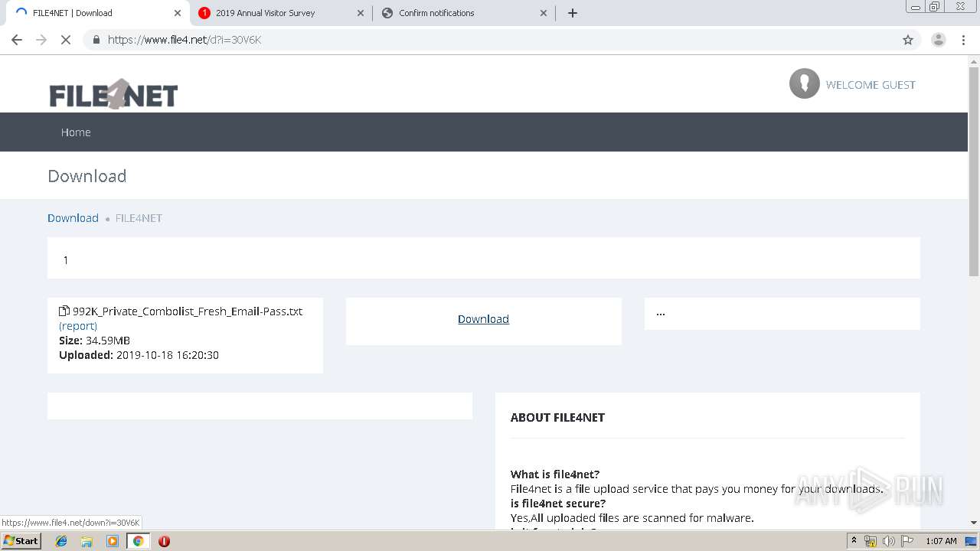Screen dimensions: 980x551
Task: Click the FILE4NET breadcrumb text
Action: tap(139, 218)
